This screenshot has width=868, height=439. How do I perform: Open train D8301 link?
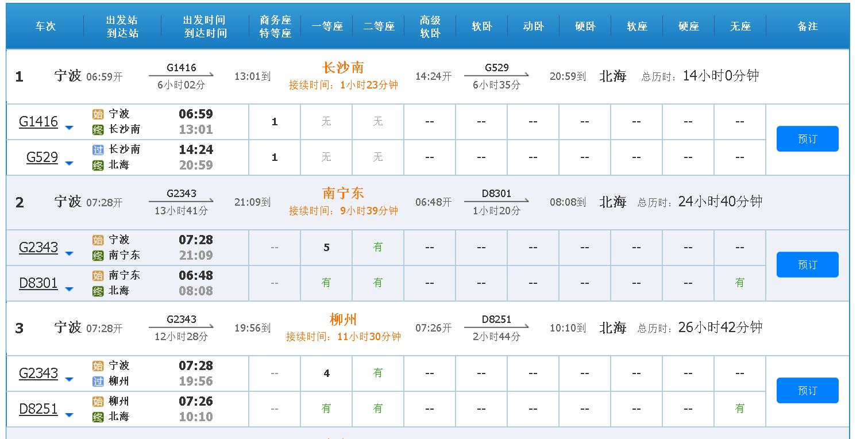tap(38, 283)
